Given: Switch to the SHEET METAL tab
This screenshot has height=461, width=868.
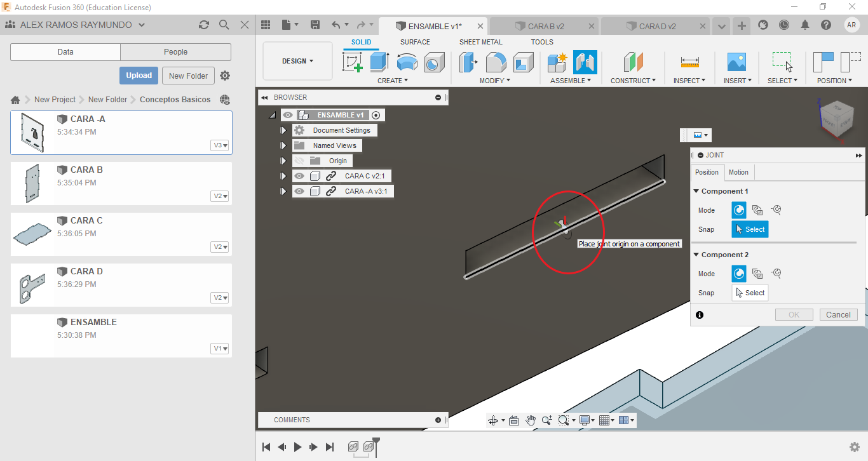Looking at the screenshot, I should (480, 42).
